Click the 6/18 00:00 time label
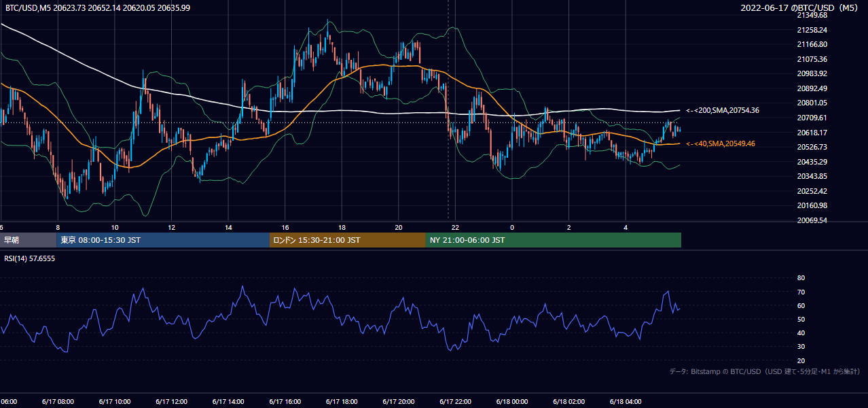Screen dimensions: 868x408 511,401
